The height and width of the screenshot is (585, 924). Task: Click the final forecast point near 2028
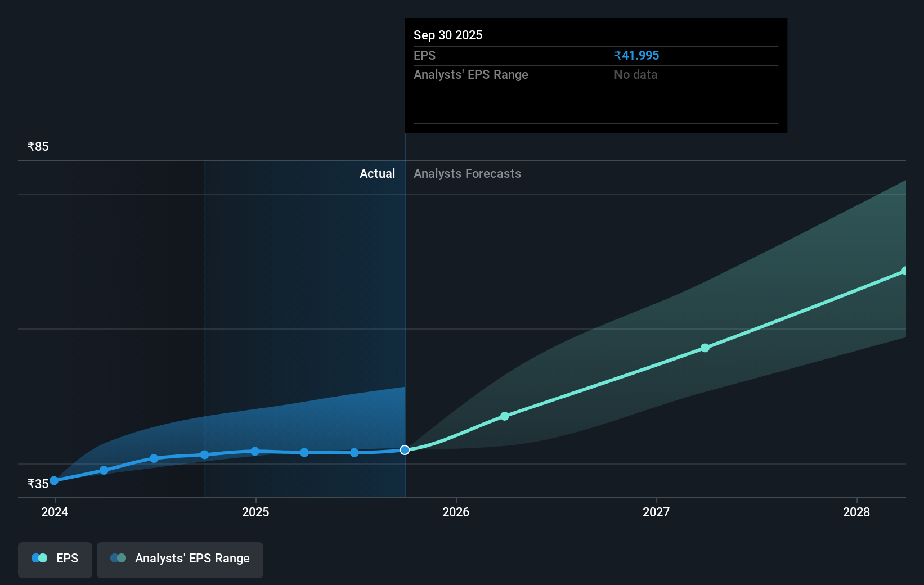(x=905, y=271)
